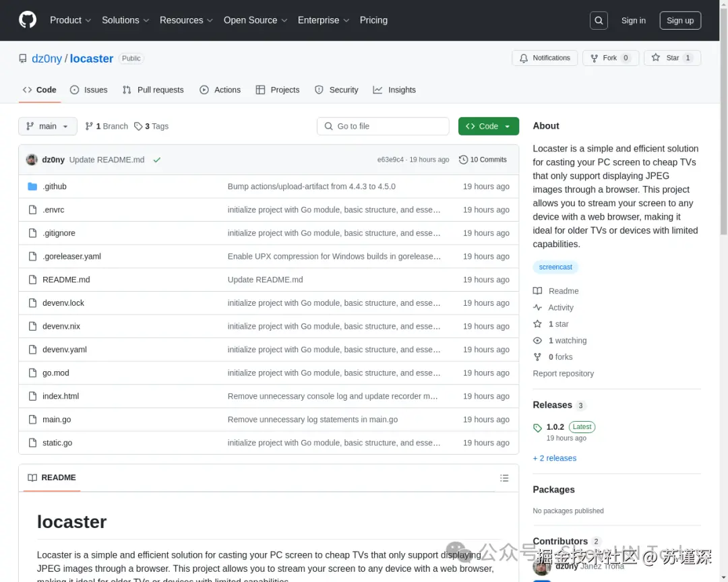Click the file icon for index.html
The width and height of the screenshot is (728, 582).
[x=32, y=396]
